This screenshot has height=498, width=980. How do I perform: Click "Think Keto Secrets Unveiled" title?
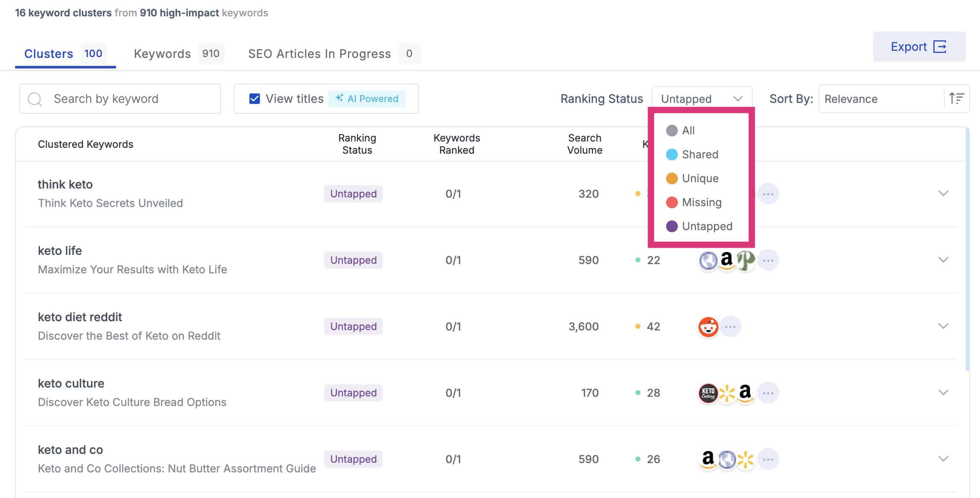tap(111, 203)
